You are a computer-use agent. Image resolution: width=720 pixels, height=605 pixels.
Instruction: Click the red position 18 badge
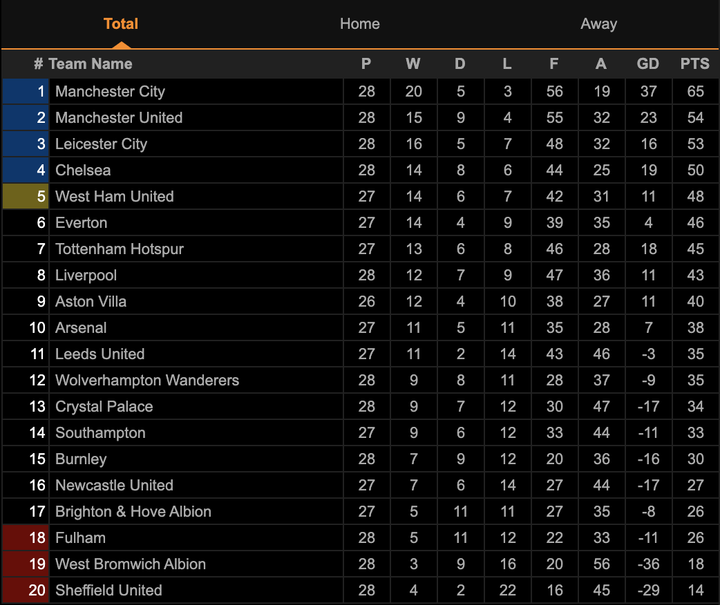(26, 538)
